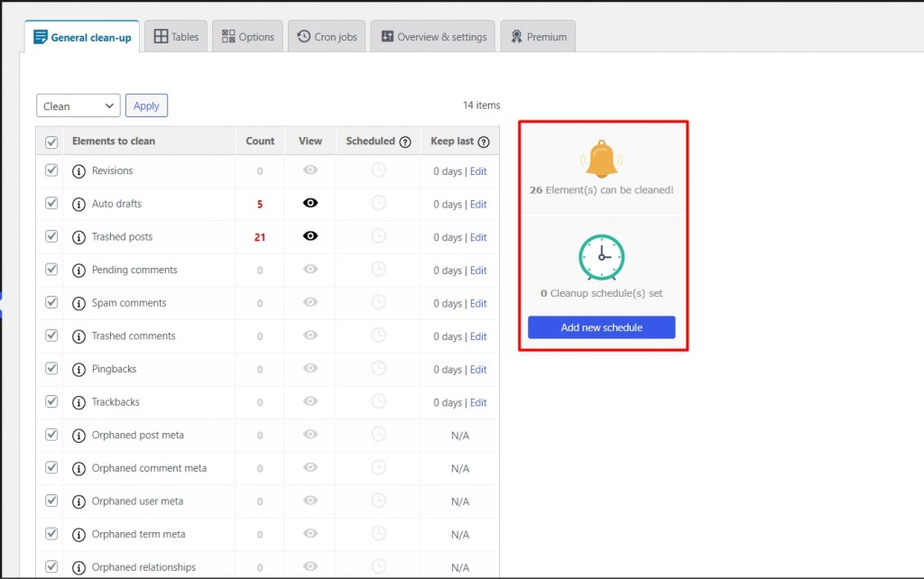Screen dimensions: 924x579
Task: Open the Clean bulk action dropdown
Action: tap(79, 106)
